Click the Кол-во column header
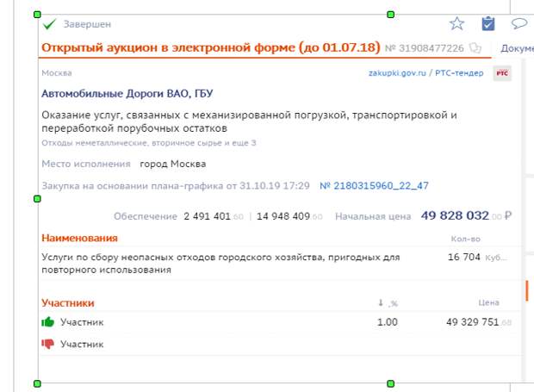 466,240
